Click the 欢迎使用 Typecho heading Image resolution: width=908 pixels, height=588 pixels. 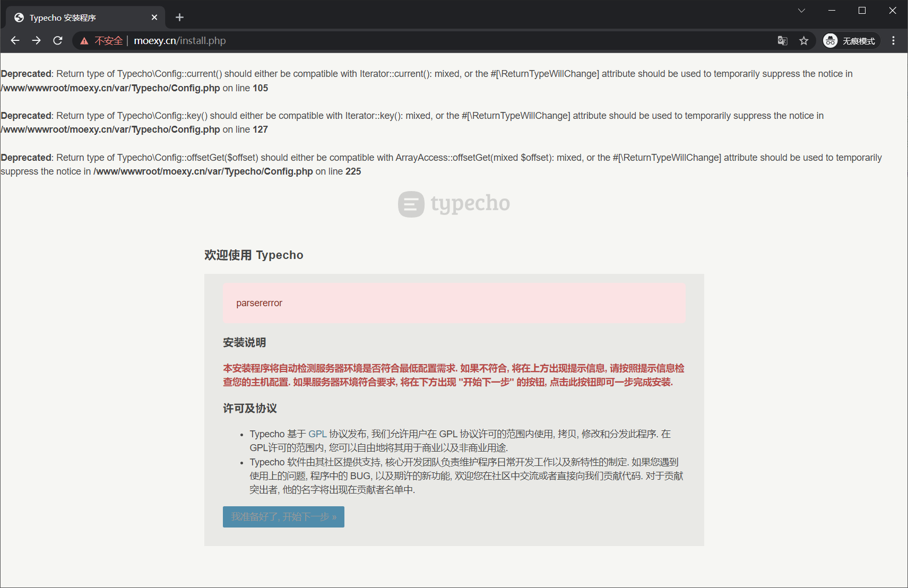[254, 255]
